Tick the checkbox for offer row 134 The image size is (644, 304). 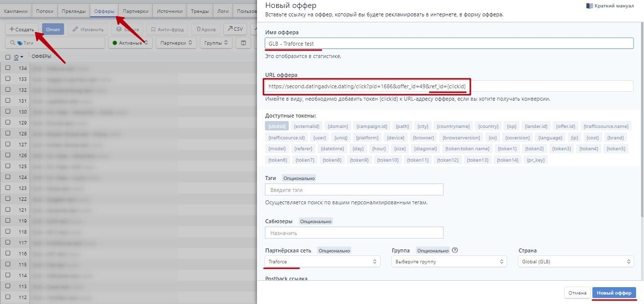point(8,68)
